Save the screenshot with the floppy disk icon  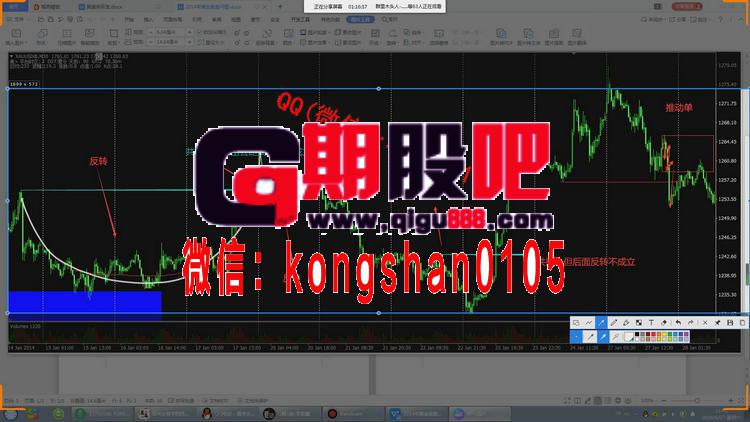click(730, 323)
